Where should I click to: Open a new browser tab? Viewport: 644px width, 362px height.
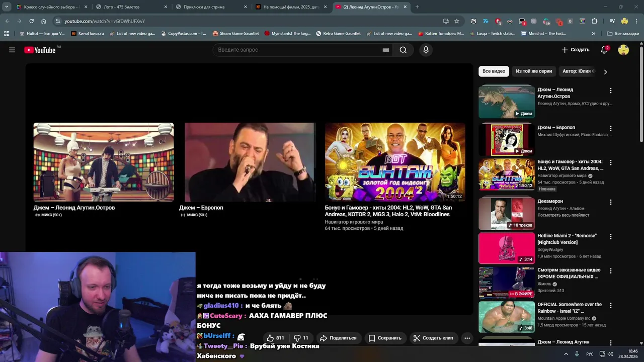417,7
